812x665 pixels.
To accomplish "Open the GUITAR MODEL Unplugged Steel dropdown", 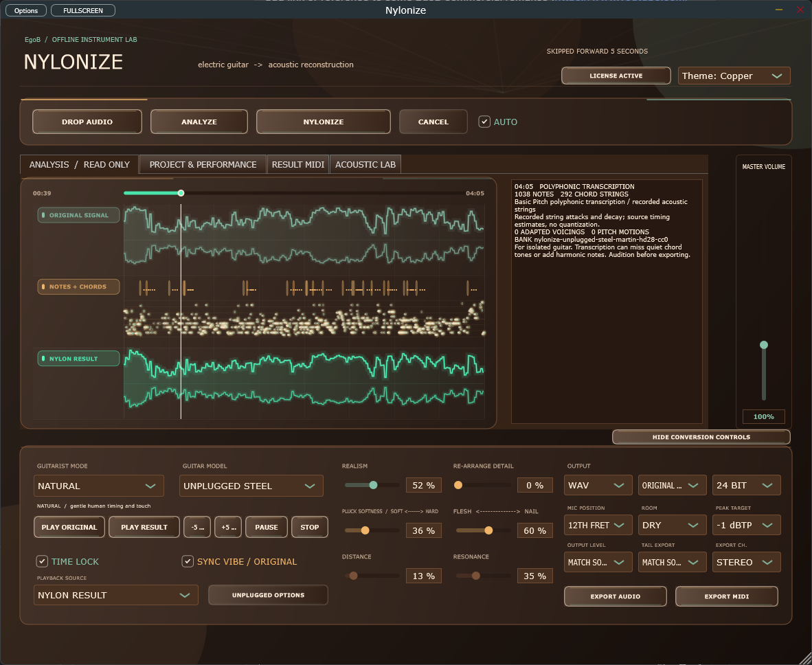I will (251, 486).
